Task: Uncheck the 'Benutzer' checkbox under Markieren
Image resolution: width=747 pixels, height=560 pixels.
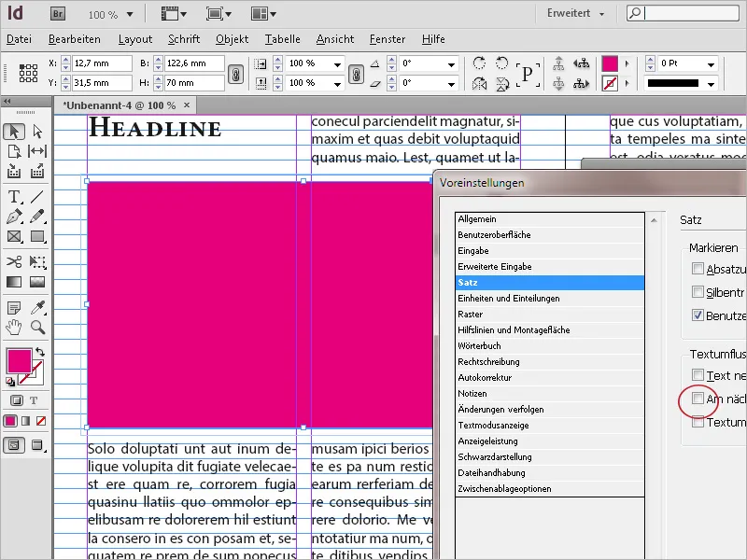Action: [x=697, y=314]
